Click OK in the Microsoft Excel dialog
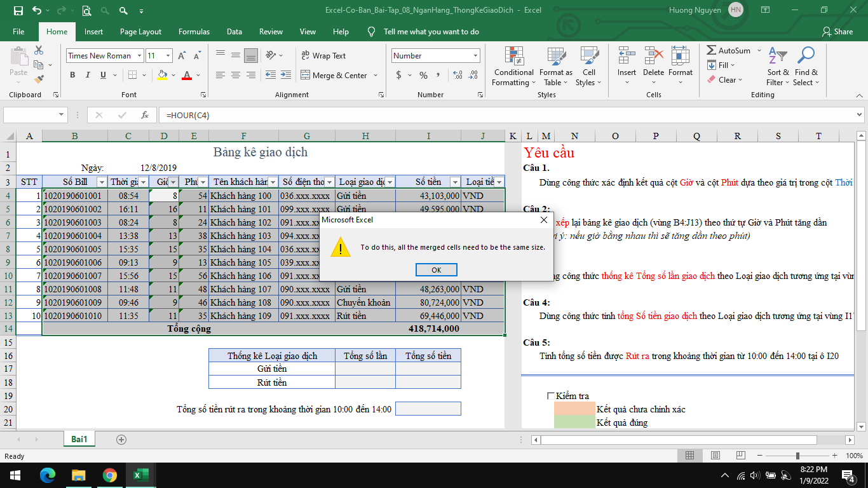The height and width of the screenshot is (488, 868). tap(436, 269)
